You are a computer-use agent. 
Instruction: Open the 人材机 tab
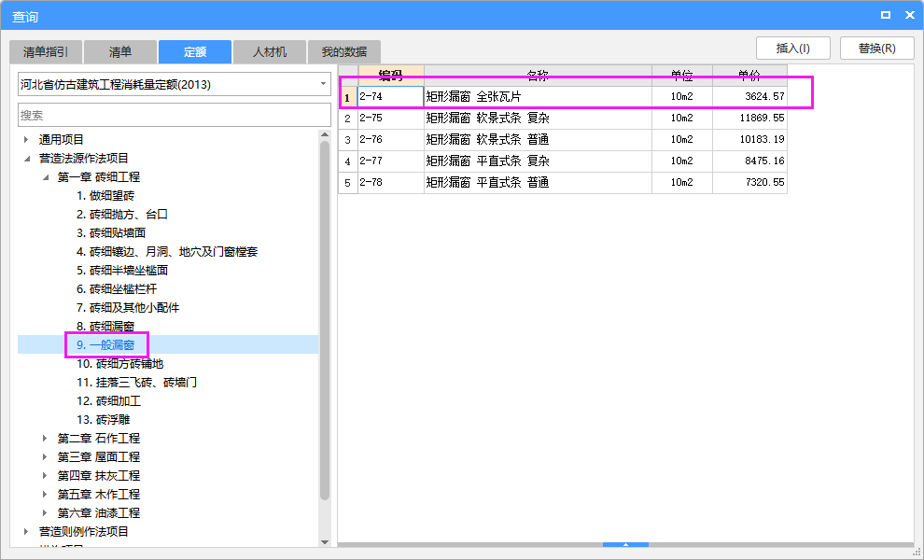click(x=270, y=52)
